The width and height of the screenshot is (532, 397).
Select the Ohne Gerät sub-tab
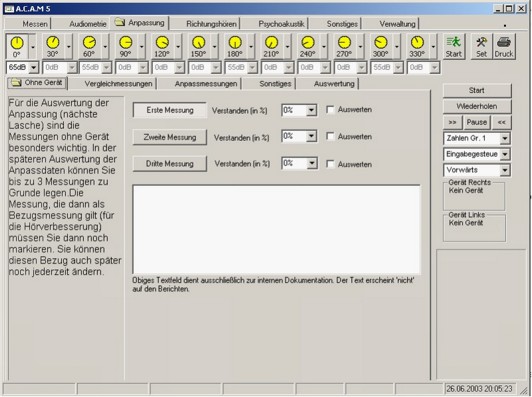pyautogui.click(x=37, y=82)
